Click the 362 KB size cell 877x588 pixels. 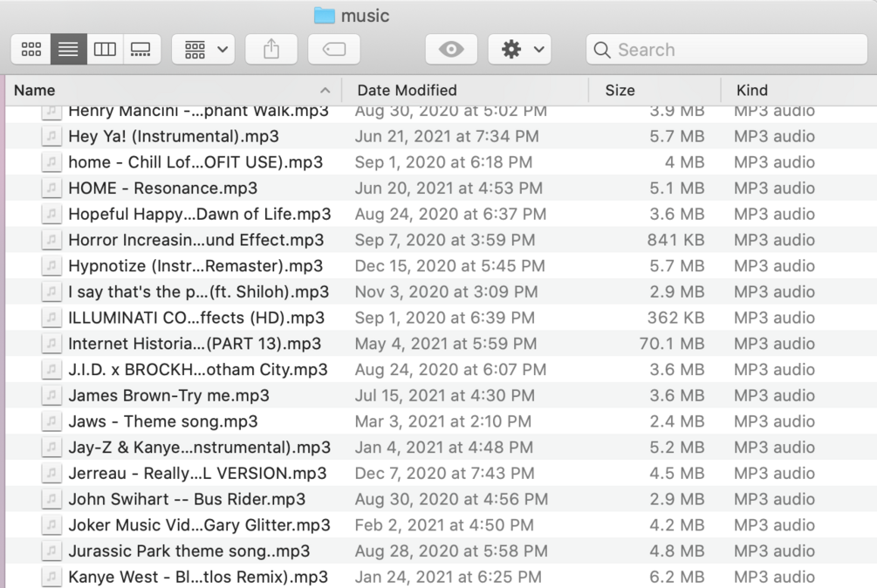coord(675,318)
